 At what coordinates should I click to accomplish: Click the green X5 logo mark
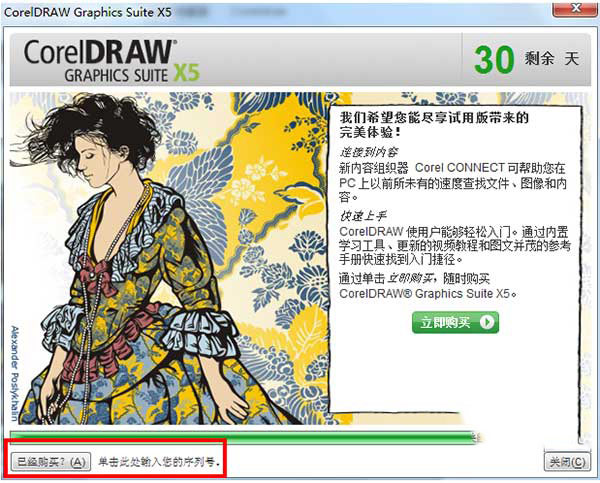click(x=187, y=72)
